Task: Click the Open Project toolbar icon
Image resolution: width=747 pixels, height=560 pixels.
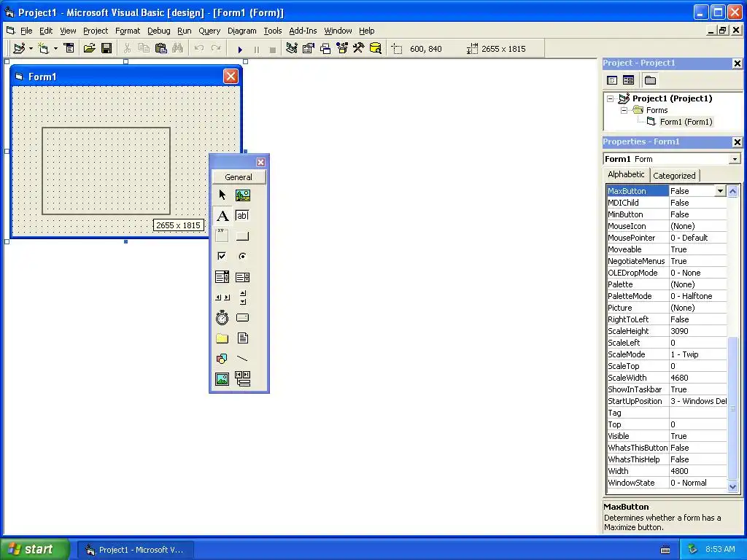Action: click(89, 49)
